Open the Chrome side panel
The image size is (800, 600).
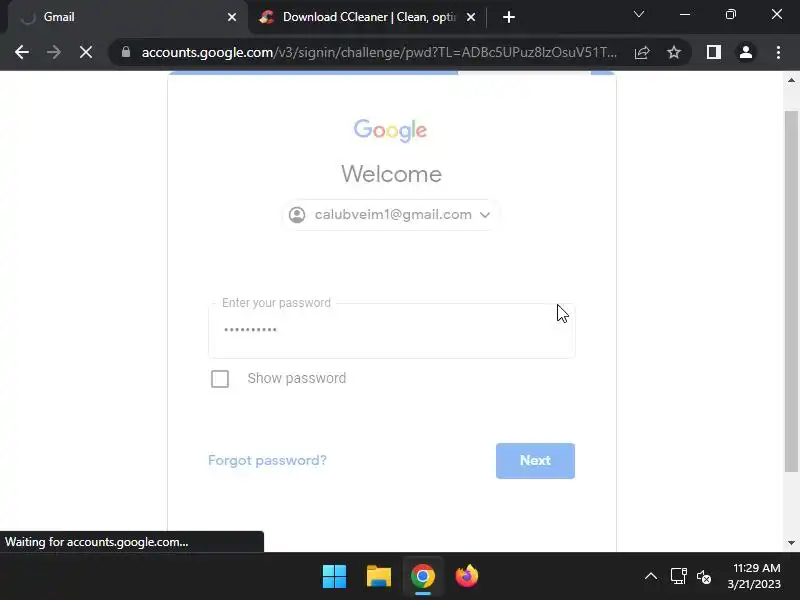tap(713, 52)
